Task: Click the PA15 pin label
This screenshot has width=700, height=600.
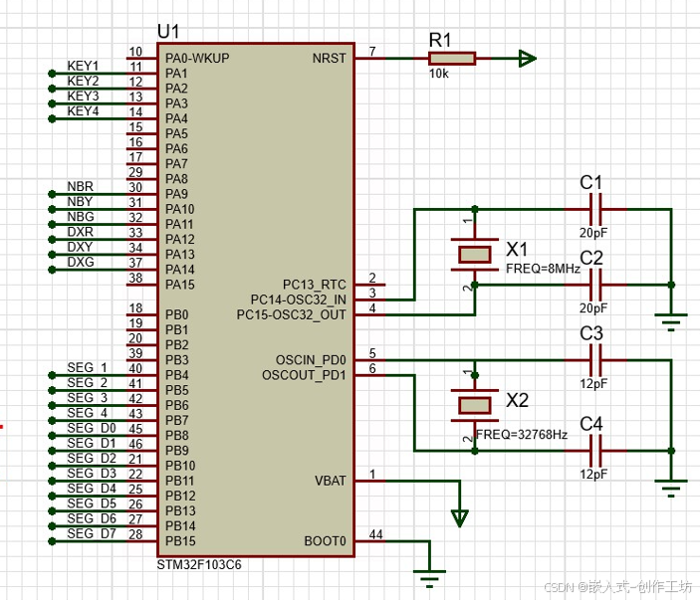Action: coord(180,285)
